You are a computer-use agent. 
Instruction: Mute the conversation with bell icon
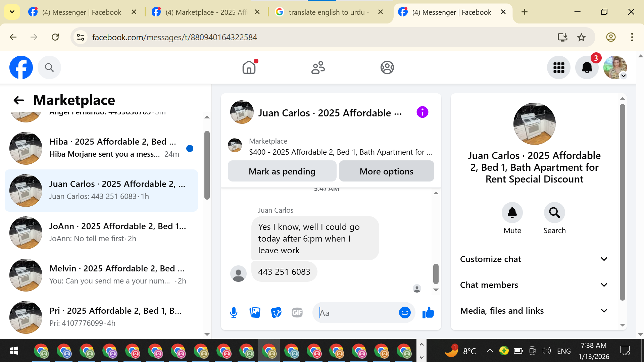tap(512, 212)
